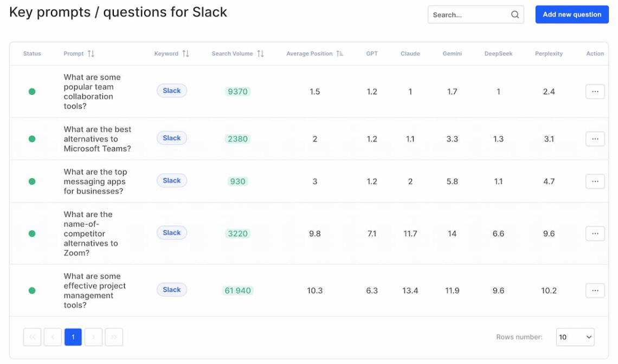Select prompt about competitor alternatives to Zoom
Image resolution: width=618 pixels, height=364 pixels.
pyautogui.click(x=91, y=233)
